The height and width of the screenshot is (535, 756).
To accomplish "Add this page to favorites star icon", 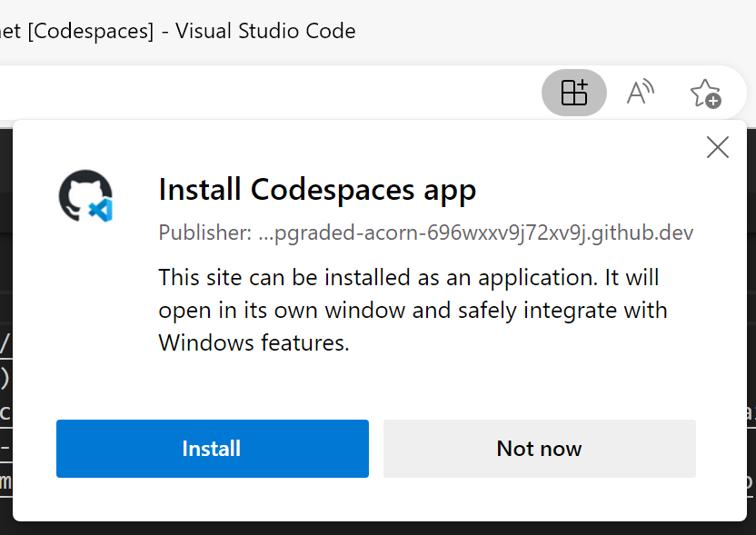I will (x=705, y=93).
